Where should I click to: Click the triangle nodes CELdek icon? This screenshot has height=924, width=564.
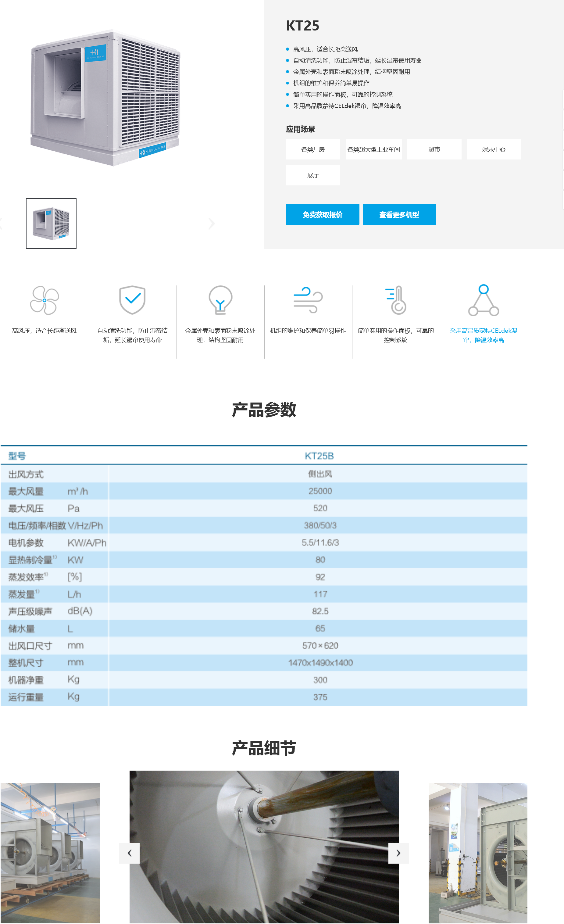(x=484, y=300)
